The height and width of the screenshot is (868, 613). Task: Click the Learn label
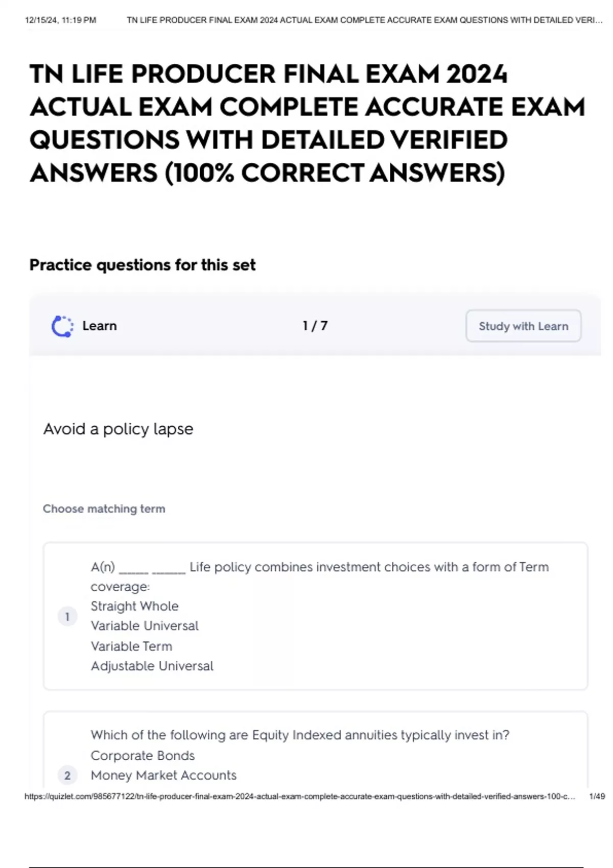[100, 326]
